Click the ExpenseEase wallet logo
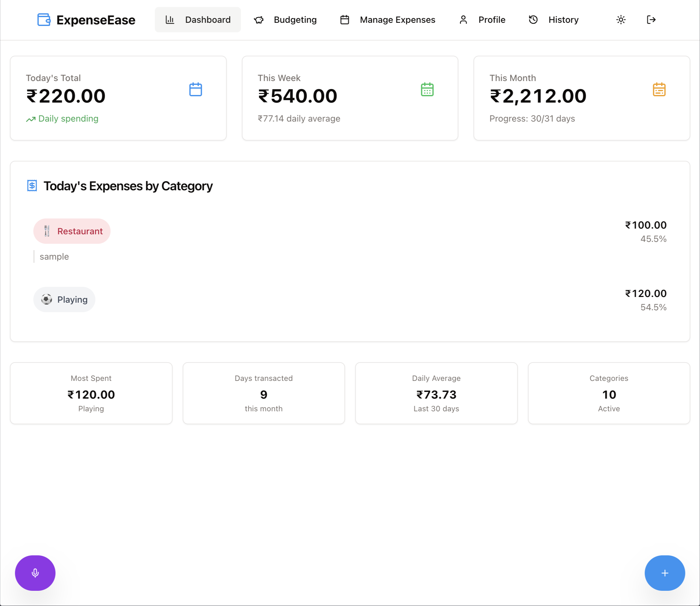The image size is (700, 606). point(44,20)
